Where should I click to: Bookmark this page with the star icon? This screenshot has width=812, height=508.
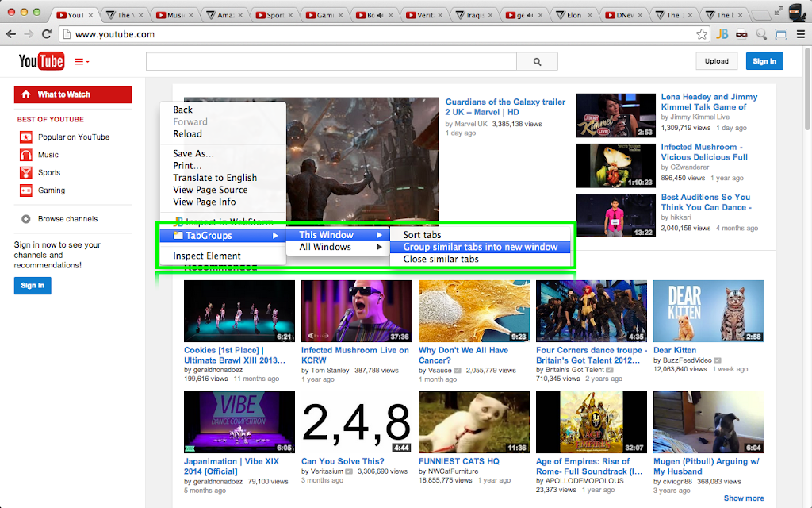[702, 34]
